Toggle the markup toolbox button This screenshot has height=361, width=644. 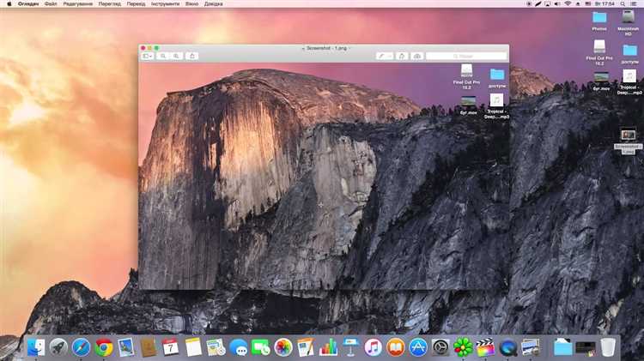pyautogui.click(x=416, y=56)
